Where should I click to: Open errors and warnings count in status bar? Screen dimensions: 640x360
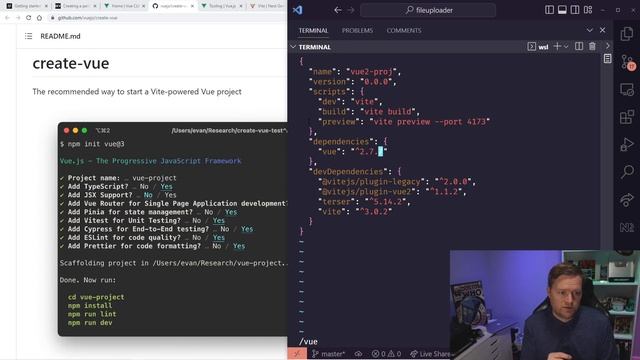coord(386,354)
